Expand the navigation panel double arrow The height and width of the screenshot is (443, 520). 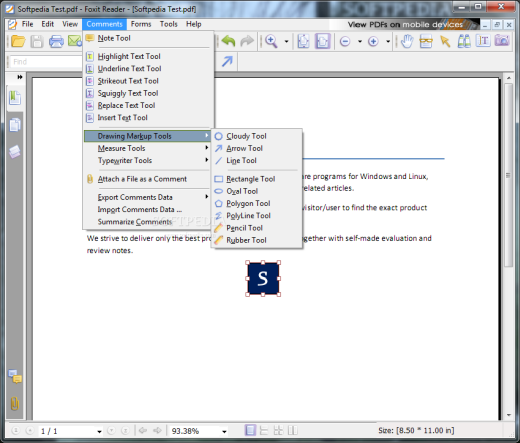click(20, 77)
